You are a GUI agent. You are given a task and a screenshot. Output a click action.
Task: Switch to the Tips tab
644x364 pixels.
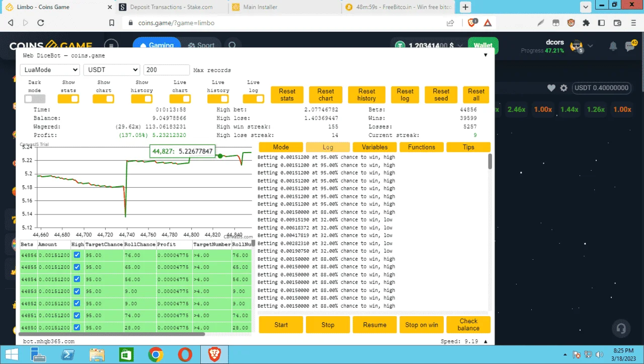(468, 147)
